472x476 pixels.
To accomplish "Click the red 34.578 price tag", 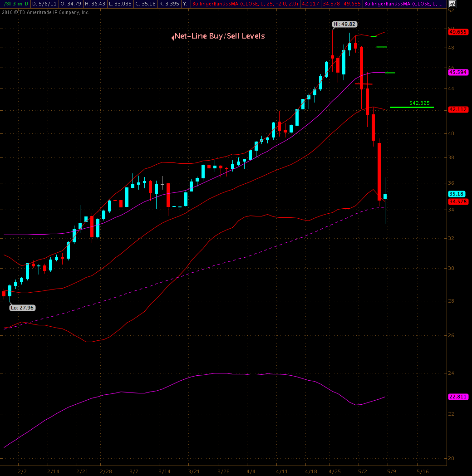I will pyautogui.click(x=458, y=201).
